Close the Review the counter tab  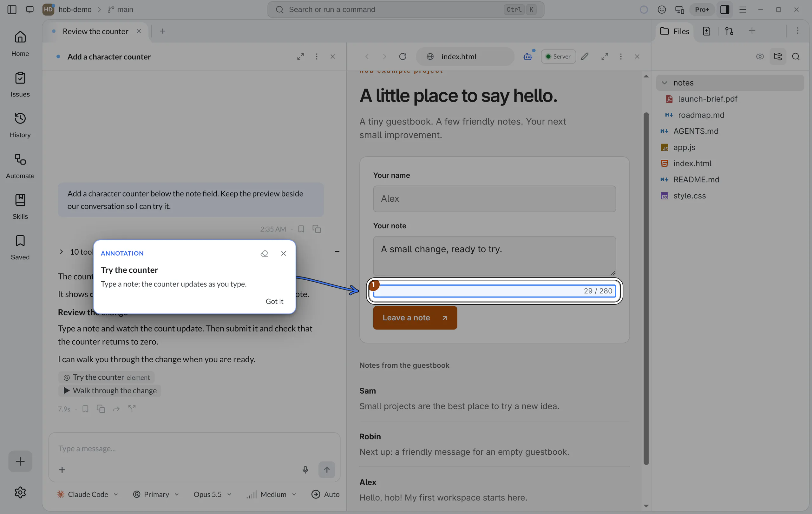[x=139, y=31]
